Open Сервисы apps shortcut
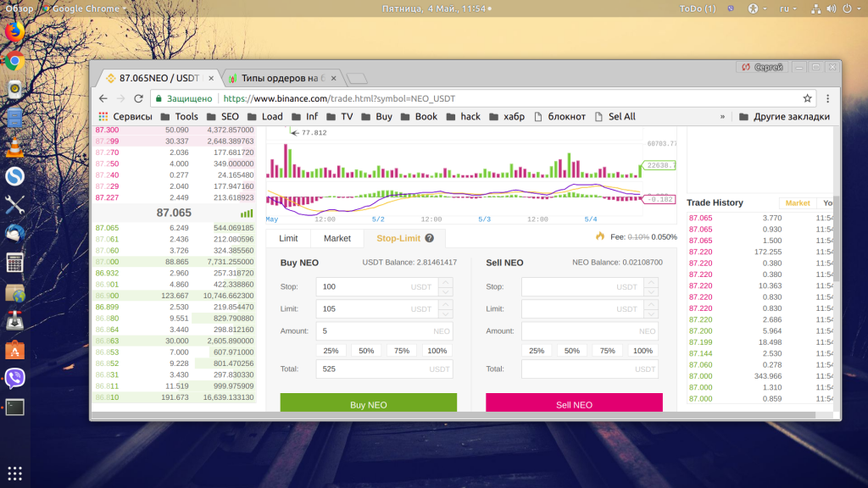This screenshot has height=488, width=868. coord(125,117)
